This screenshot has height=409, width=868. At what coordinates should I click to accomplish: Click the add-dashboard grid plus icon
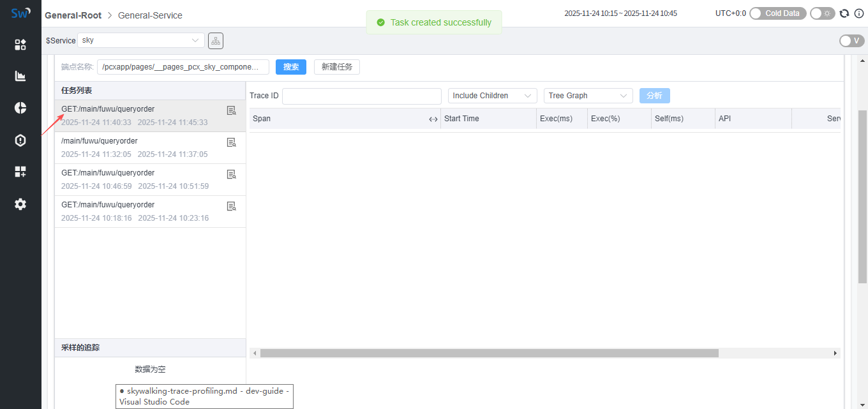(20, 172)
